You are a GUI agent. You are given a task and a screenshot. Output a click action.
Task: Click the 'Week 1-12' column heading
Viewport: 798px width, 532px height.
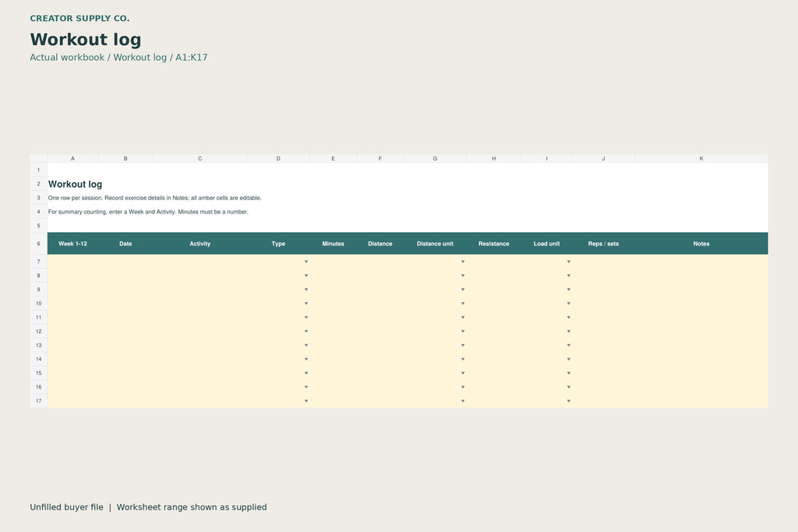point(72,244)
